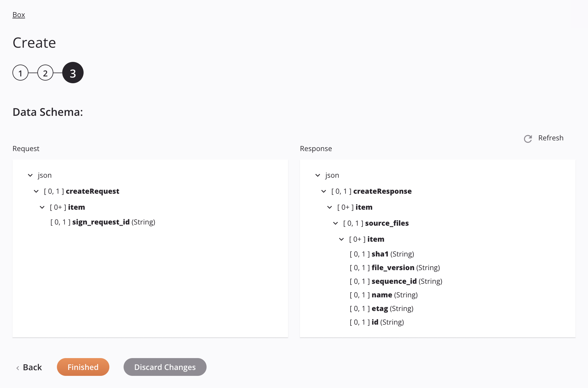Collapse the top-level json request node
Image resolution: width=588 pixels, height=388 pixels.
click(29, 175)
